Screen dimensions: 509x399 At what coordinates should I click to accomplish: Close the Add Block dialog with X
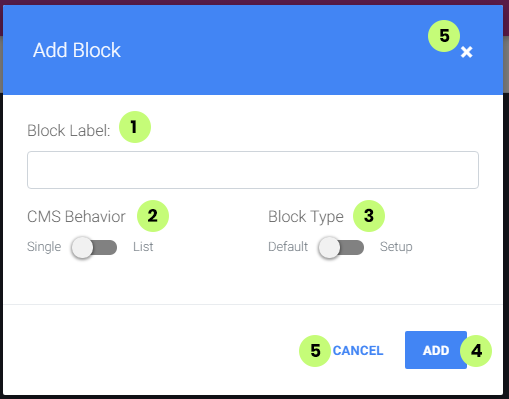(x=466, y=52)
